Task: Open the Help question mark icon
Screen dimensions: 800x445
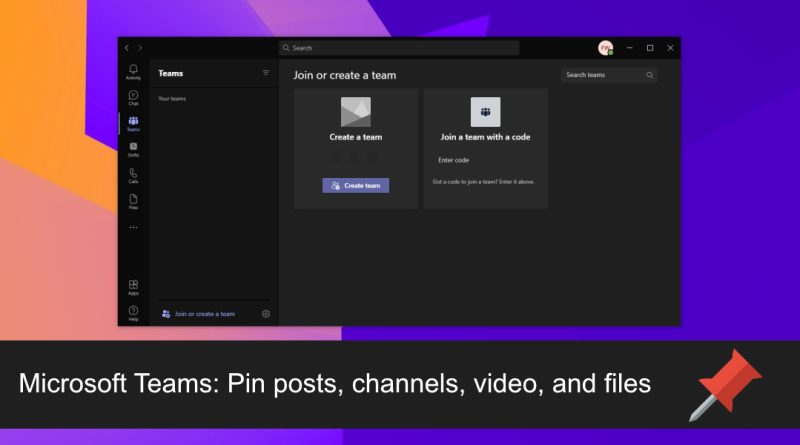Action: coord(133,313)
